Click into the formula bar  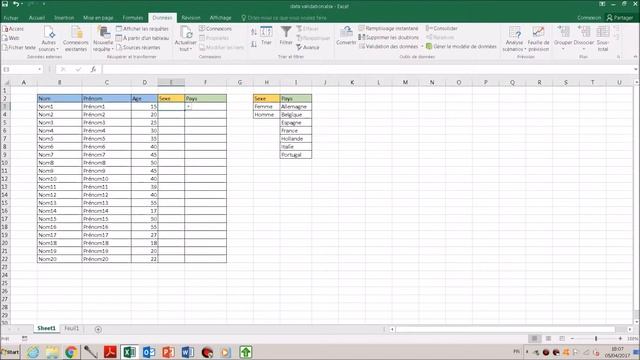[367, 69]
